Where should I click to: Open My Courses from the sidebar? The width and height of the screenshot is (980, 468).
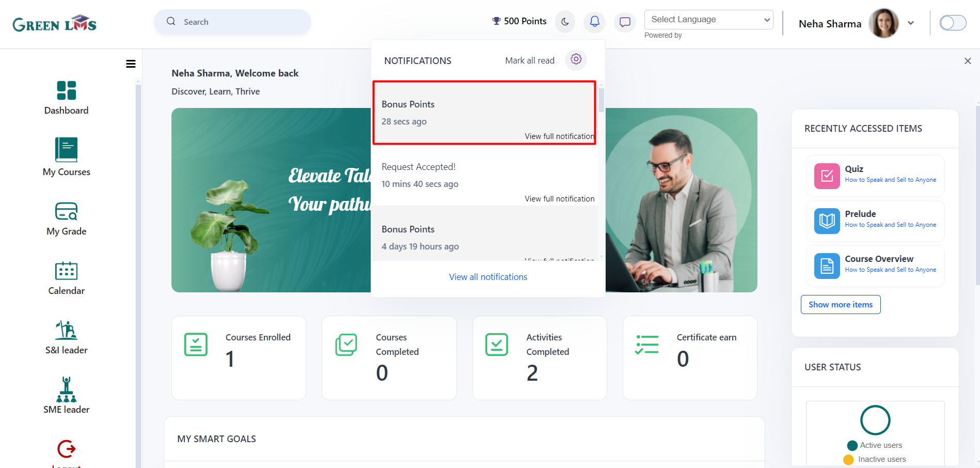pyautogui.click(x=66, y=150)
